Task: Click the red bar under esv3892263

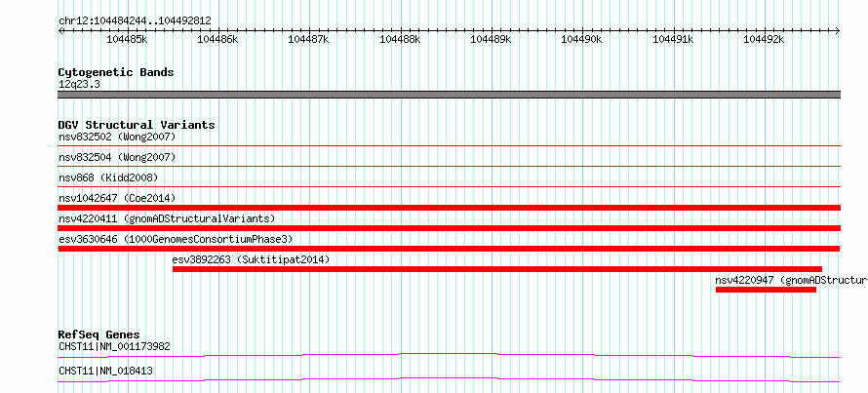Action: tap(497, 269)
